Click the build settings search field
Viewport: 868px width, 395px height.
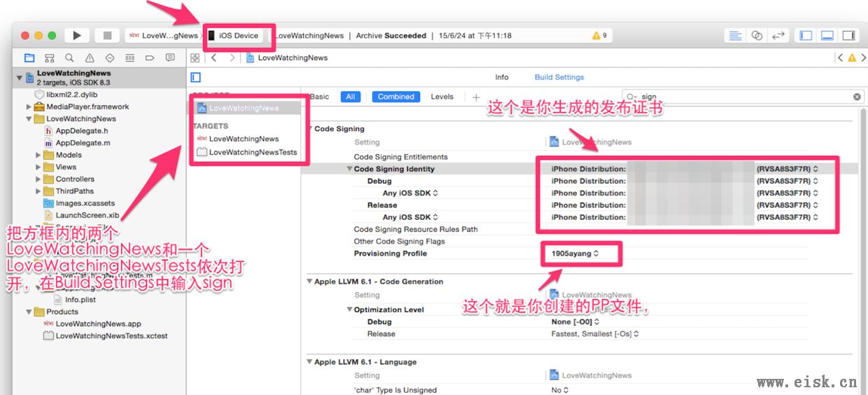coord(742,97)
